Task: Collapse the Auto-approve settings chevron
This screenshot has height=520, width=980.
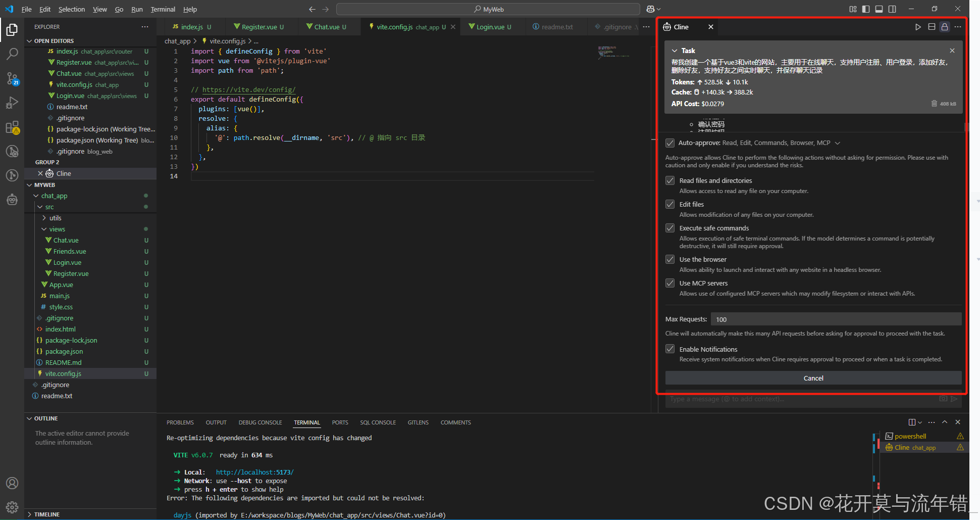Action: coord(838,143)
